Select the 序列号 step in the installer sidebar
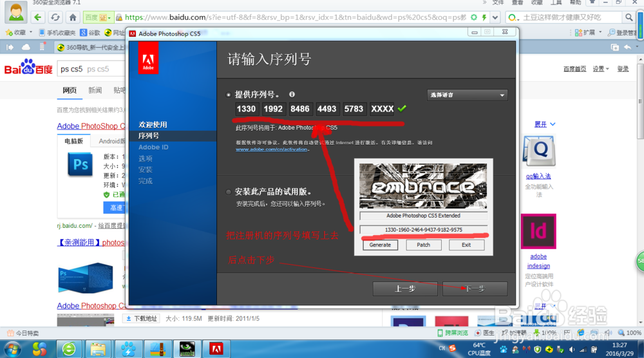 click(149, 136)
